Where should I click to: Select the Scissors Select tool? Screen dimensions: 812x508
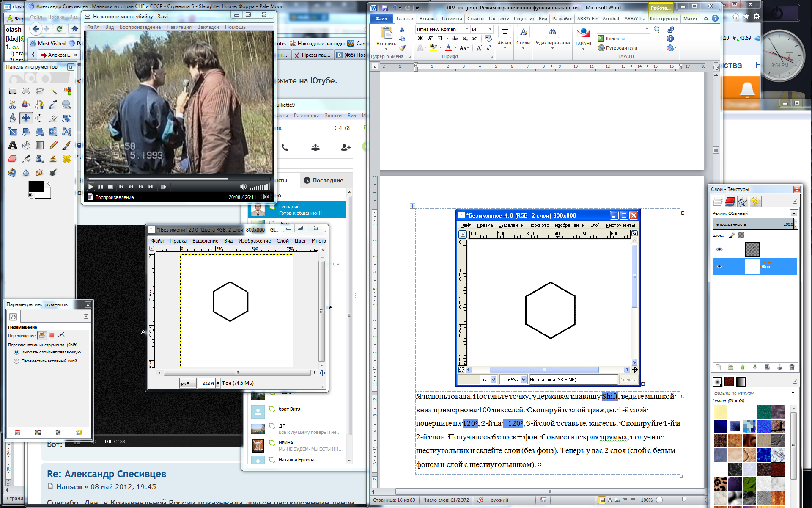(13, 105)
